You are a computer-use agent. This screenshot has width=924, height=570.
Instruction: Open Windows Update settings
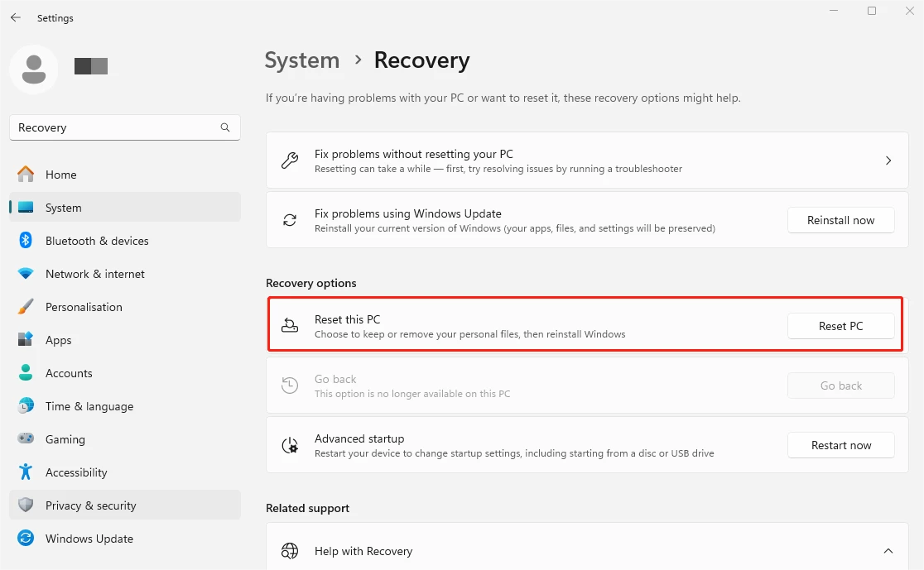125,539
